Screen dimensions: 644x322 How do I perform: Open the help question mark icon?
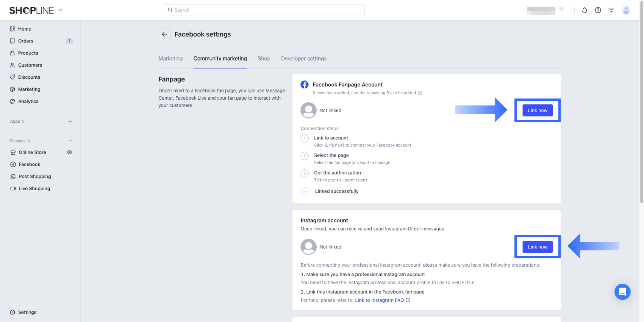click(598, 10)
